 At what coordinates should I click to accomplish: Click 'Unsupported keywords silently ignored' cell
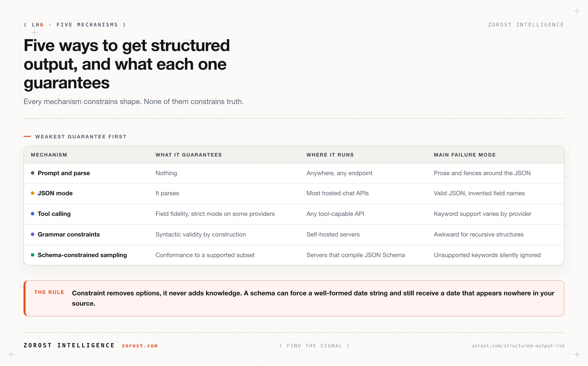coord(487,255)
